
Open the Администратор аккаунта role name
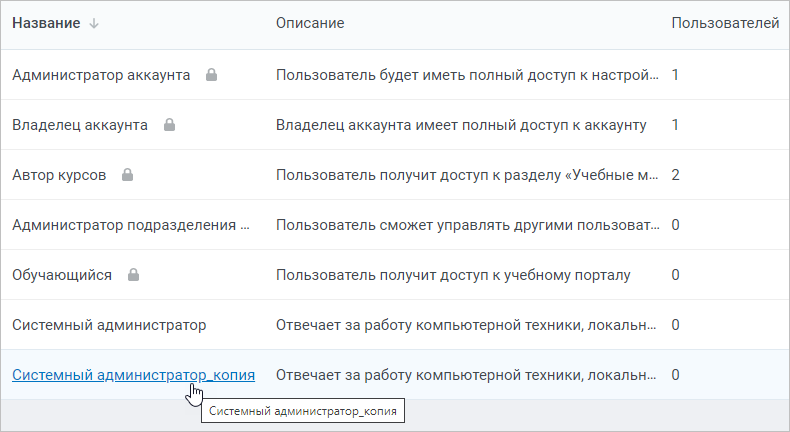point(101,75)
